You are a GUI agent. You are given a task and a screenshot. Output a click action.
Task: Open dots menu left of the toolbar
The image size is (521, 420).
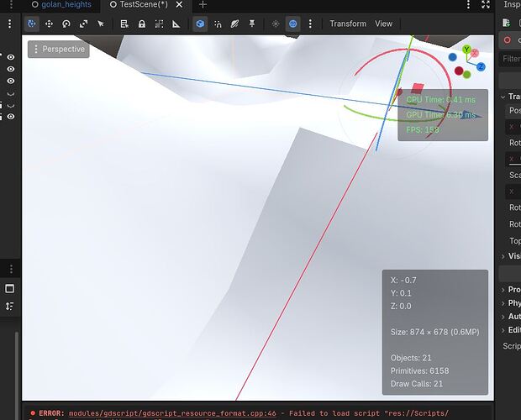pos(9,24)
